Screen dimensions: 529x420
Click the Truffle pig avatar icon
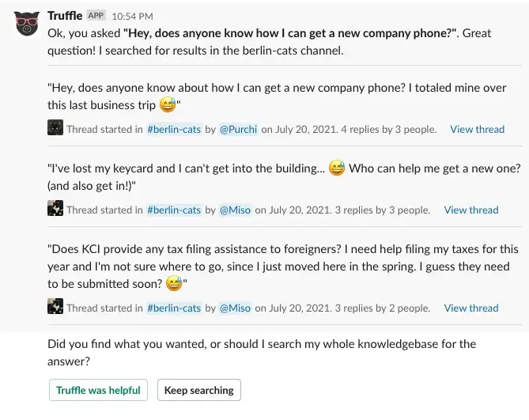point(27,24)
